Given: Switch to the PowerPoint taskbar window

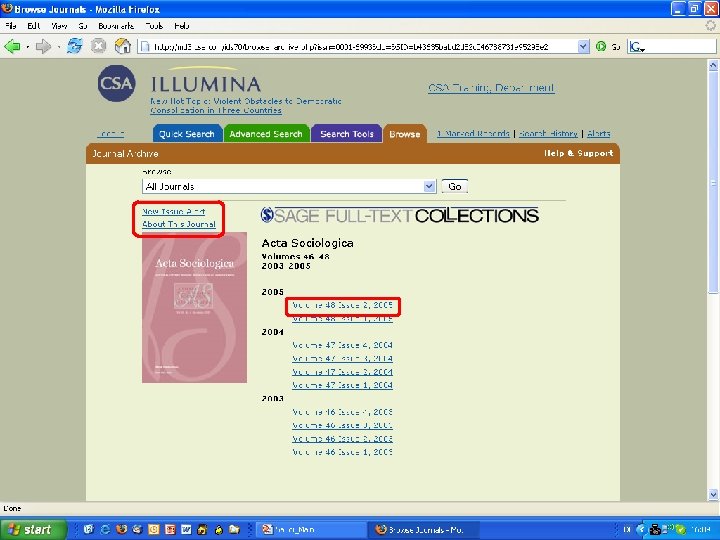Looking at the screenshot, I should 311,529.
